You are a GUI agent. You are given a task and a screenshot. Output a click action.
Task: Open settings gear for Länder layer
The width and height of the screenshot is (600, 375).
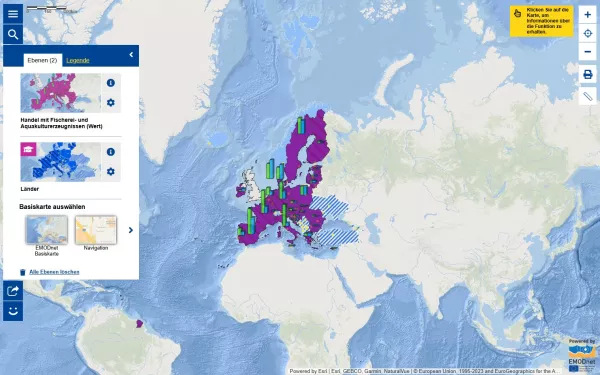click(x=111, y=171)
